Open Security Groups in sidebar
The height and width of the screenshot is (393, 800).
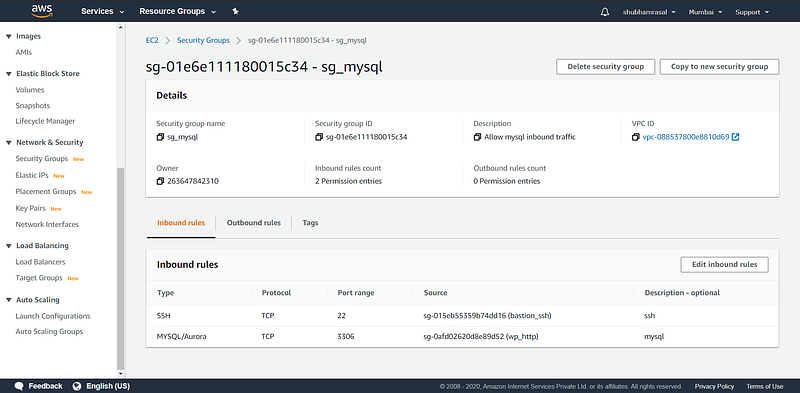42,159
